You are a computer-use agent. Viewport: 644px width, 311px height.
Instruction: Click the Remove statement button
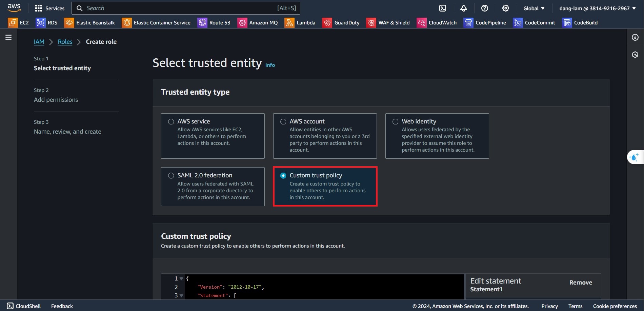click(580, 283)
